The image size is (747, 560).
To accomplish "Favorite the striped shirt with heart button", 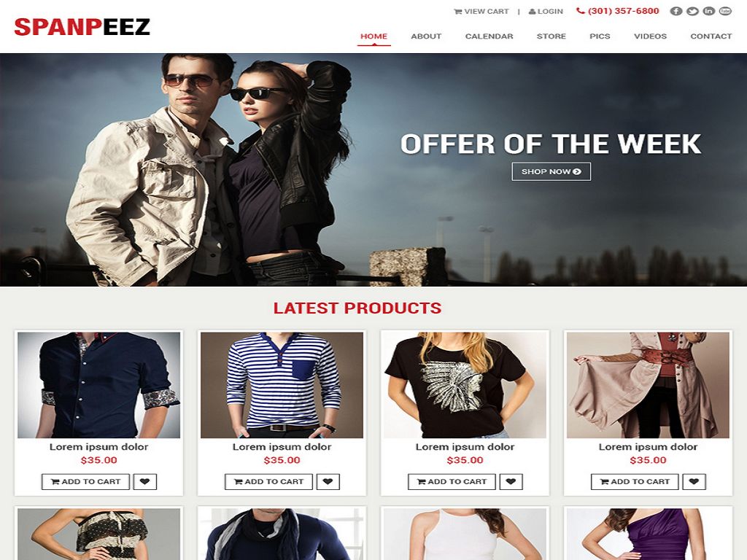I will (328, 481).
